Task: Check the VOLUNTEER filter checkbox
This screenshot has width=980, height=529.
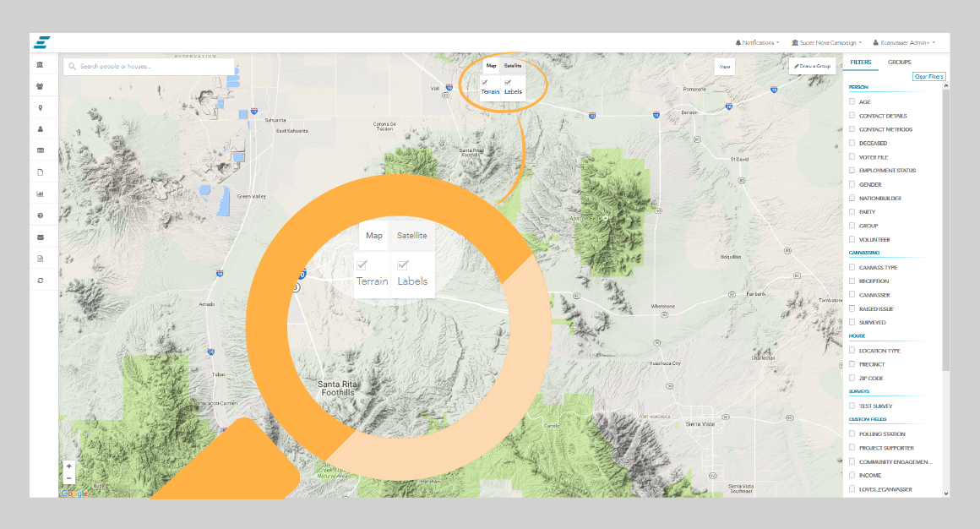Action: [x=852, y=239]
